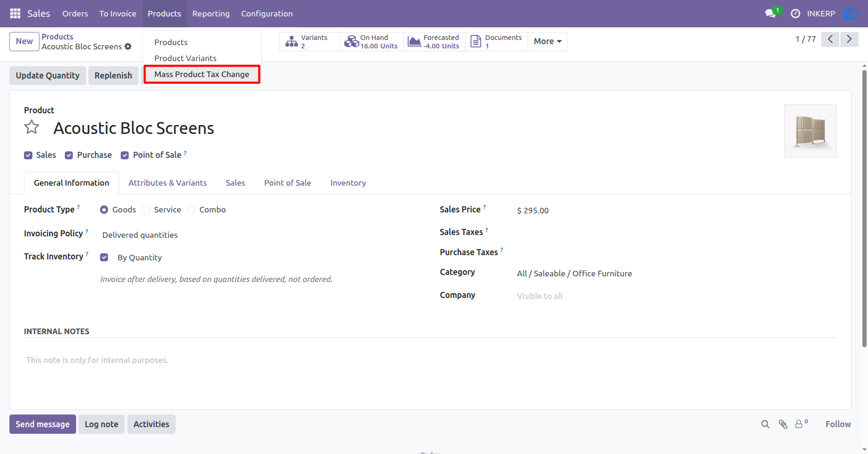Open the product image thumbnail

[x=811, y=131]
